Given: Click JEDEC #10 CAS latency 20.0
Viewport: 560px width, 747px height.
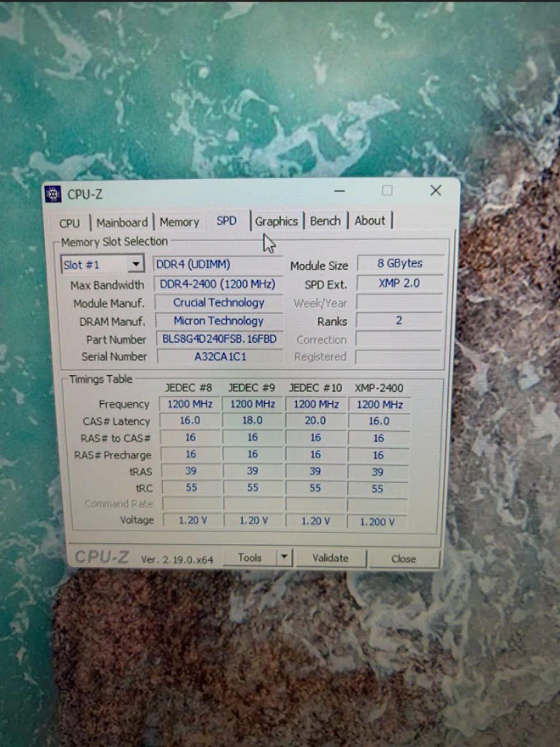Looking at the screenshot, I should point(316,420).
